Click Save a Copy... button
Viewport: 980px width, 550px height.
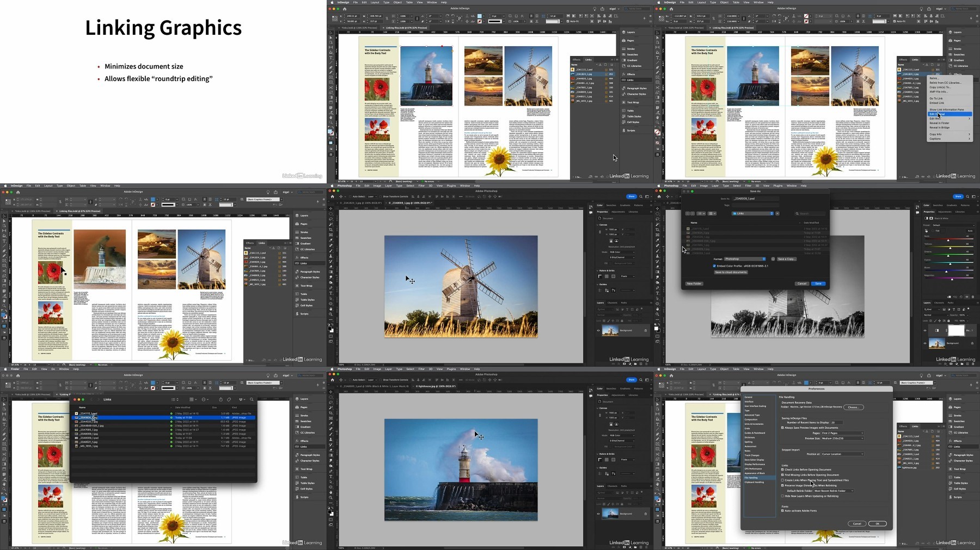[787, 259]
